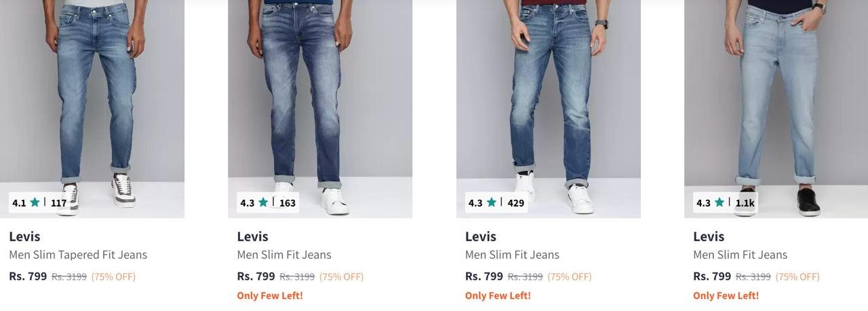
Task: Open the Men Slim Tapered Fit Jeans product image
Action: [92, 95]
